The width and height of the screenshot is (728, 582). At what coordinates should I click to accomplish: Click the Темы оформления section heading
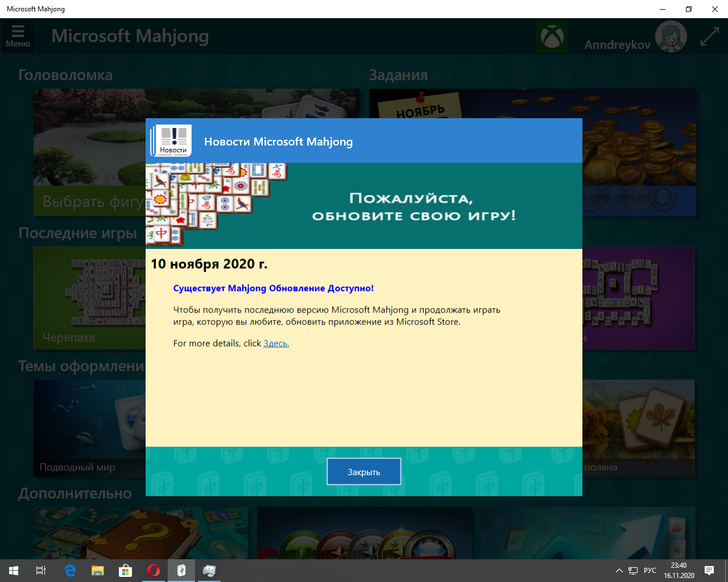pos(82,366)
